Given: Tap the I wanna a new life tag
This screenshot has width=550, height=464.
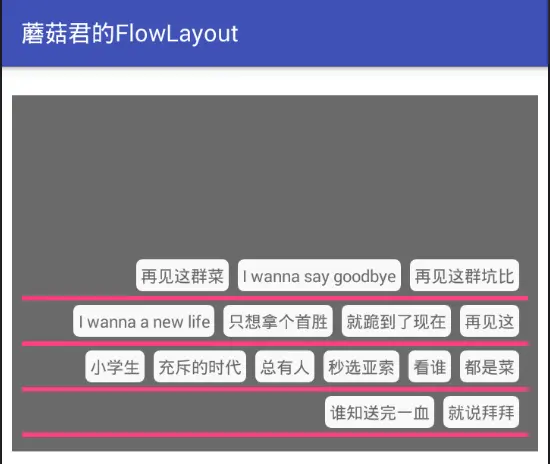Looking at the screenshot, I should (144, 321).
